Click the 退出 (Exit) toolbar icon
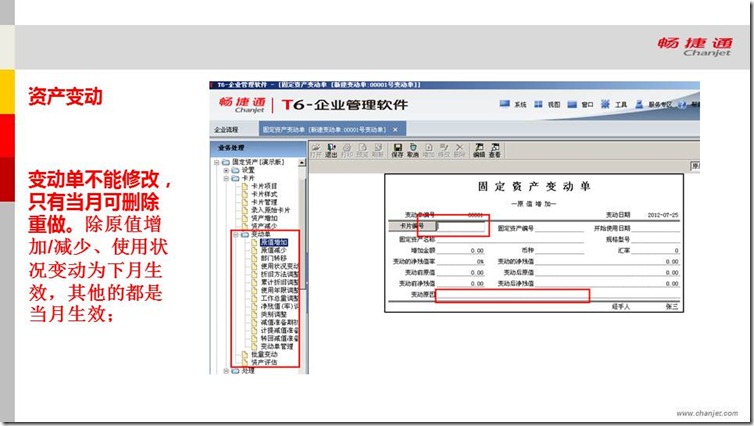754x426 pixels. [331, 150]
